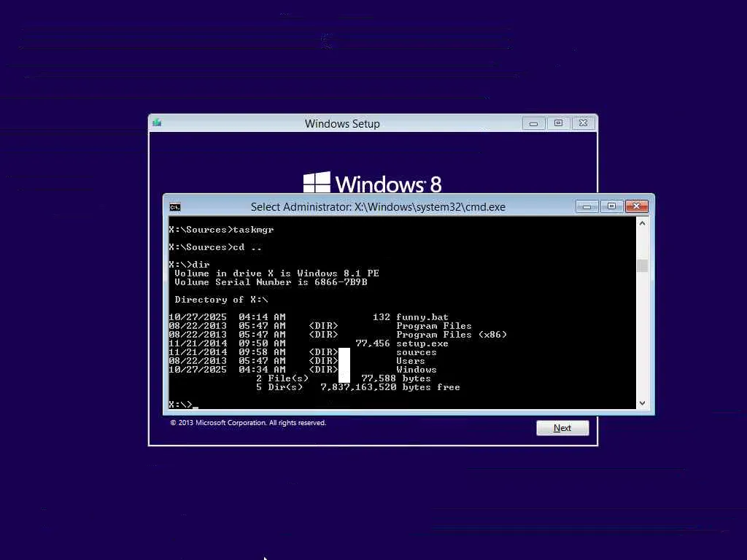Click the cmd window scrollbar thumb
Image resolution: width=747 pixels, height=560 pixels.
[x=642, y=265]
